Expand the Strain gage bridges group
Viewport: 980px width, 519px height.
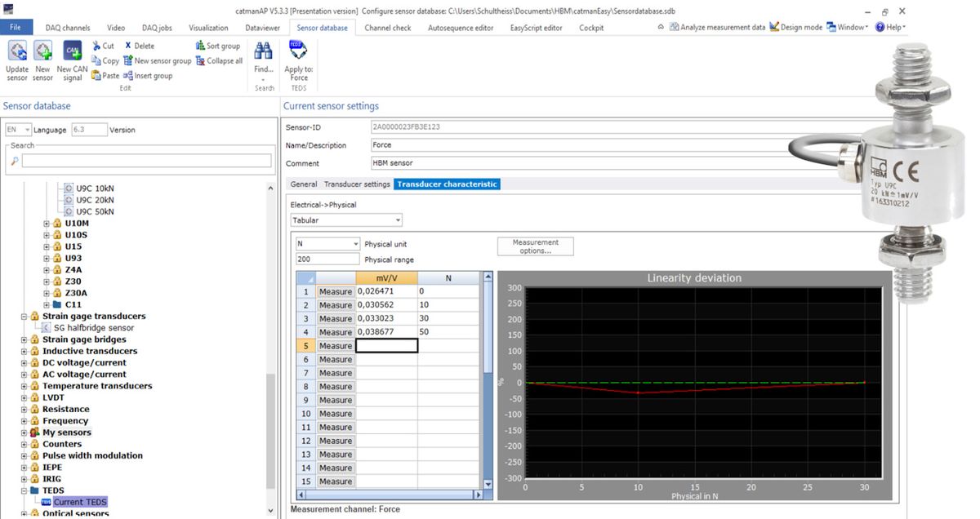[x=24, y=339]
